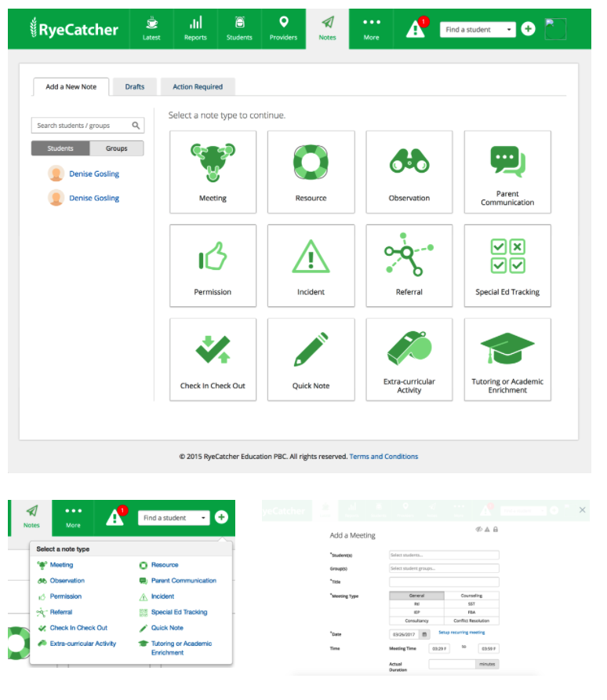The width and height of the screenshot is (607, 700).
Task: Set meeting type to Conflict Resolution
Action: coord(471,621)
